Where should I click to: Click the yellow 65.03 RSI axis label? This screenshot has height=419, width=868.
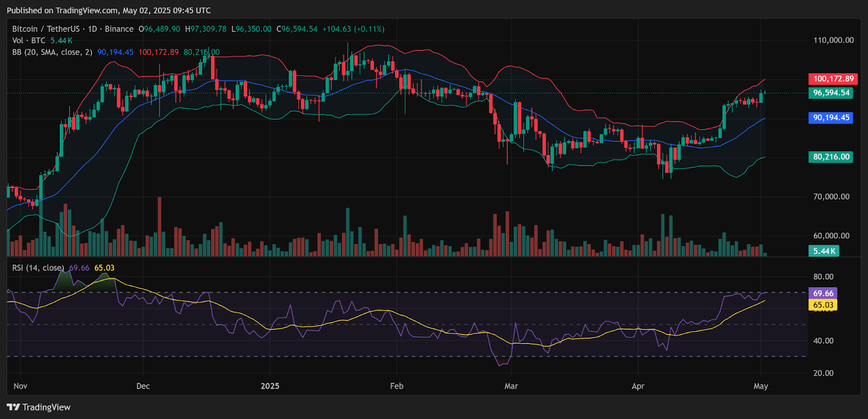click(x=823, y=305)
